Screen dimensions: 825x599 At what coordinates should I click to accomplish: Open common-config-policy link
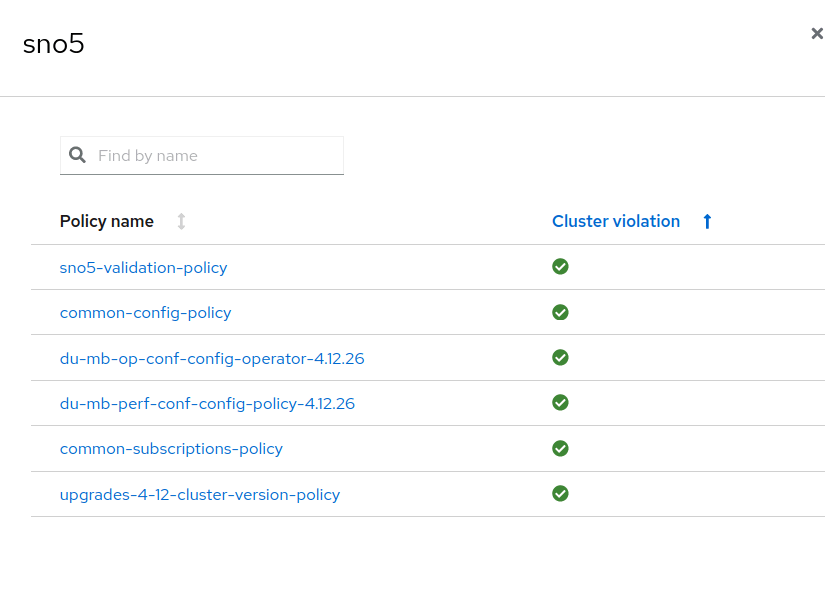tap(145, 312)
